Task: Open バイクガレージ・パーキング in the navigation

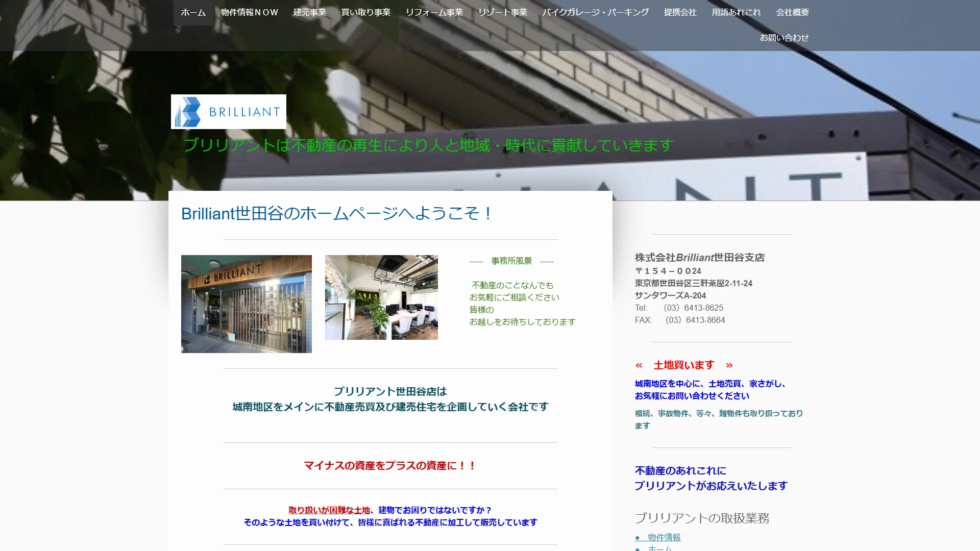Action: click(x=596, y=12)
